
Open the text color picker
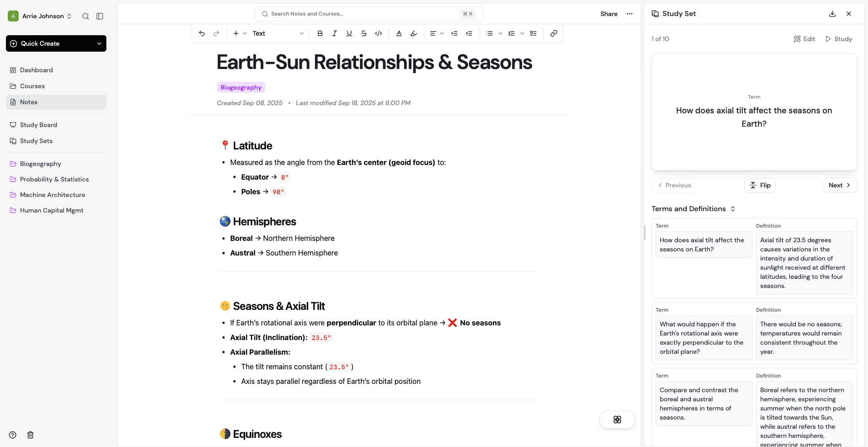tap(399, 33)
